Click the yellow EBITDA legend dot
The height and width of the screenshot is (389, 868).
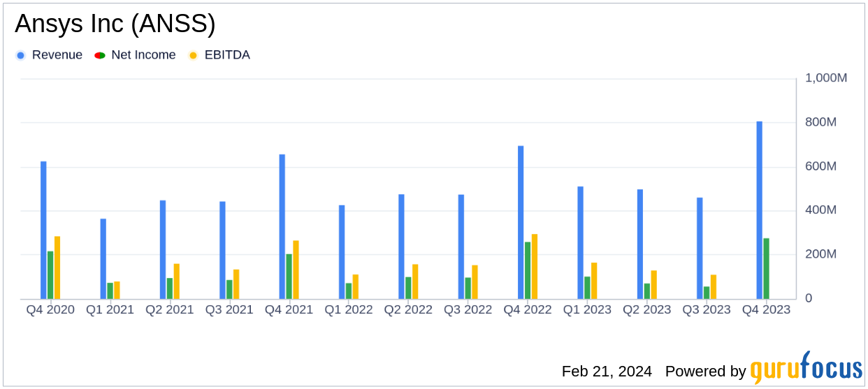pyautogui.click(x=193, y=55)
